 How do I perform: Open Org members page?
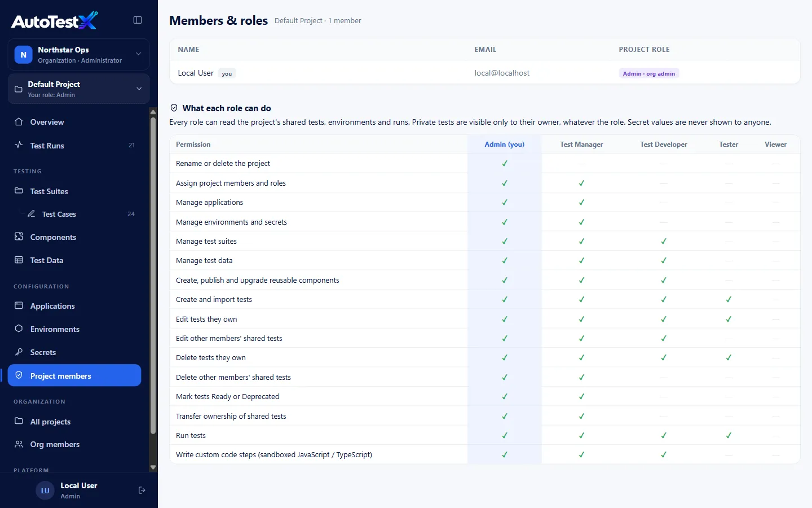(74, 444)
